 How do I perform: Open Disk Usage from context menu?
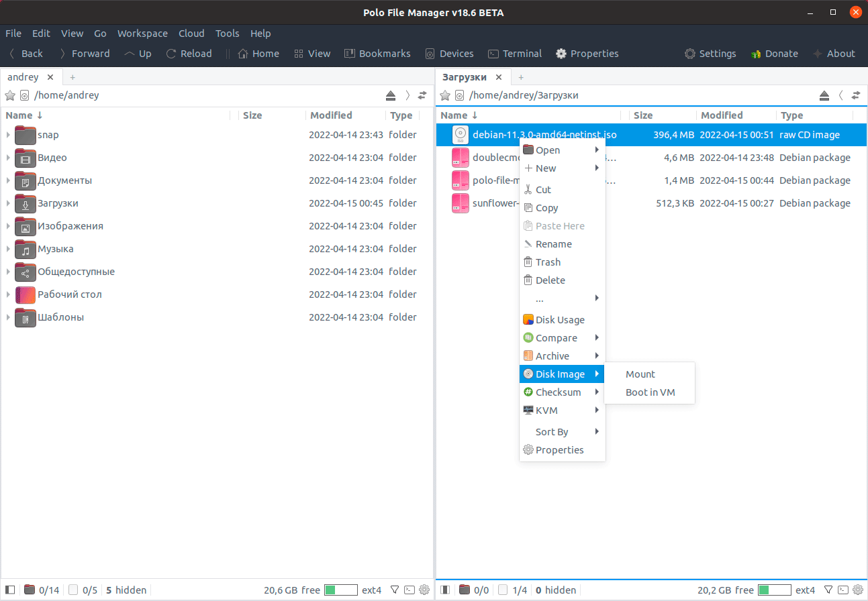562,320
